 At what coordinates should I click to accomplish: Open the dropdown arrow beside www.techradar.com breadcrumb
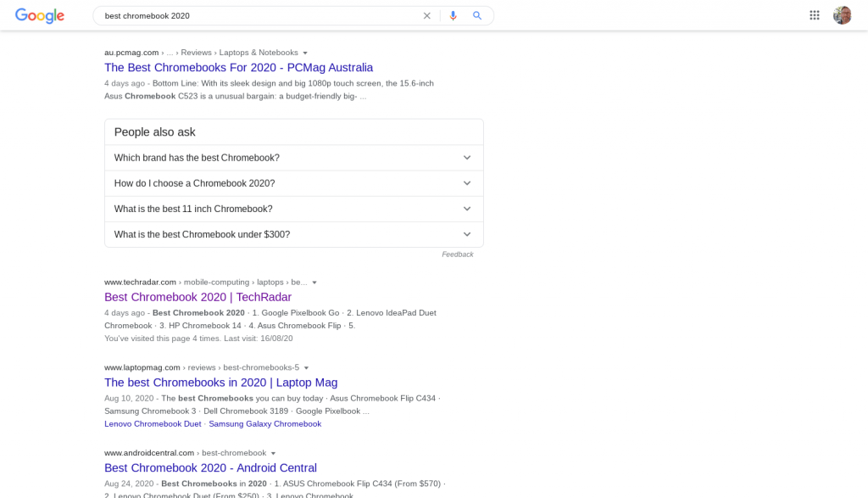pos(314,283)
